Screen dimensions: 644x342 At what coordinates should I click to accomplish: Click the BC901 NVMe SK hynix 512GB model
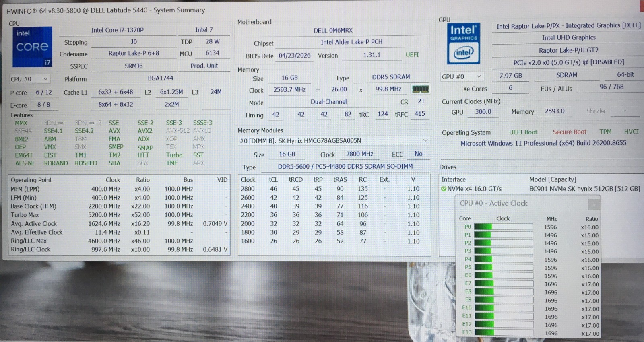584,189
